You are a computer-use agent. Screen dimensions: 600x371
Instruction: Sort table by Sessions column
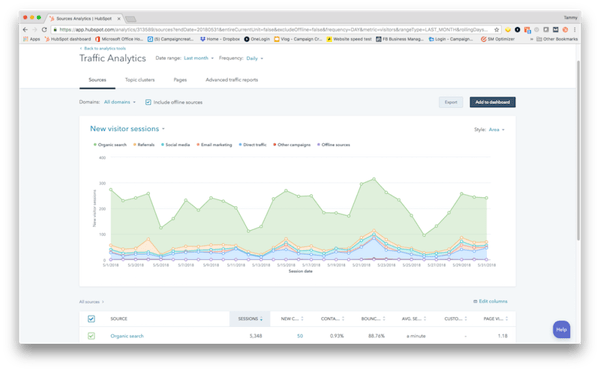[x=250, y=319]
